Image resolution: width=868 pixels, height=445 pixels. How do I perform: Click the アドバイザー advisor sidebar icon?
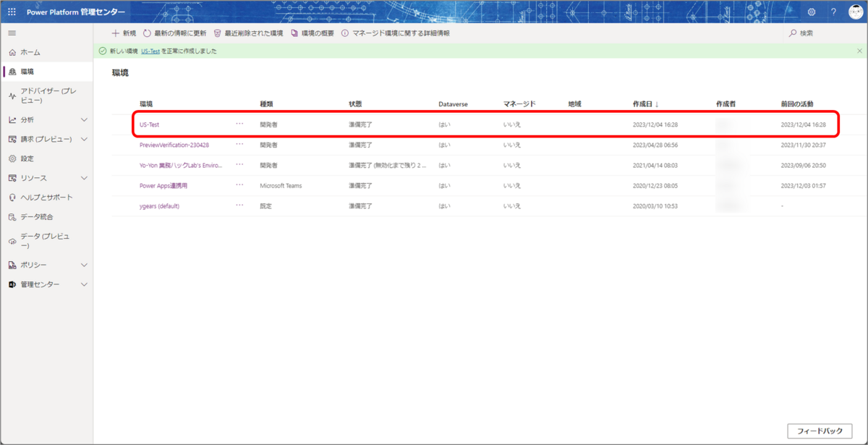coord(12,96)
